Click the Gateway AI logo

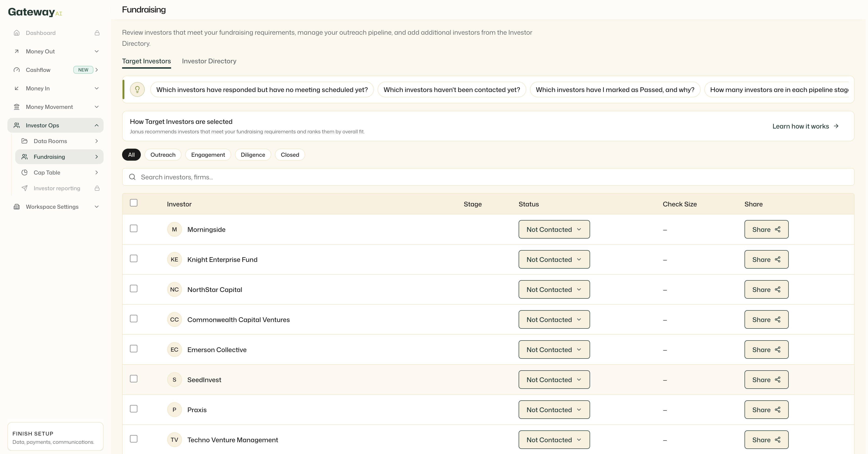tap(35, 12)
